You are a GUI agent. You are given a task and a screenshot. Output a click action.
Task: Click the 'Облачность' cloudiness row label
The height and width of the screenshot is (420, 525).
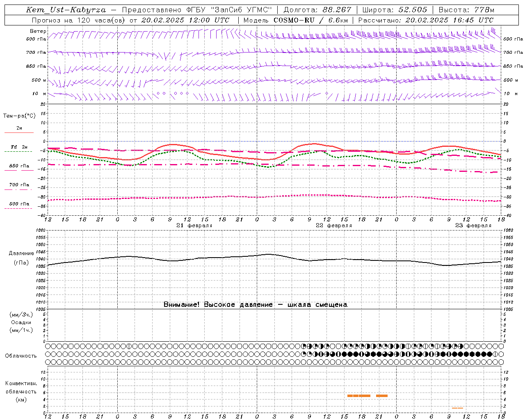click(21, 356)
